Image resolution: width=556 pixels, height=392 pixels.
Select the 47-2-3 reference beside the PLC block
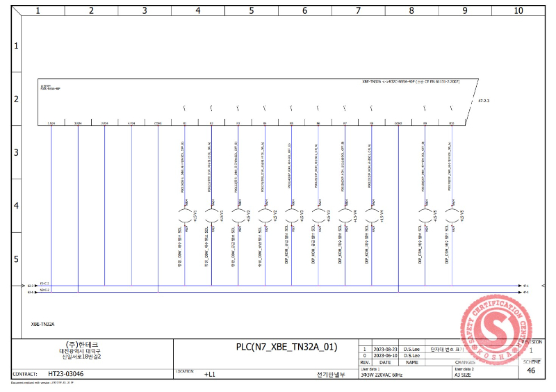(484, 101)
